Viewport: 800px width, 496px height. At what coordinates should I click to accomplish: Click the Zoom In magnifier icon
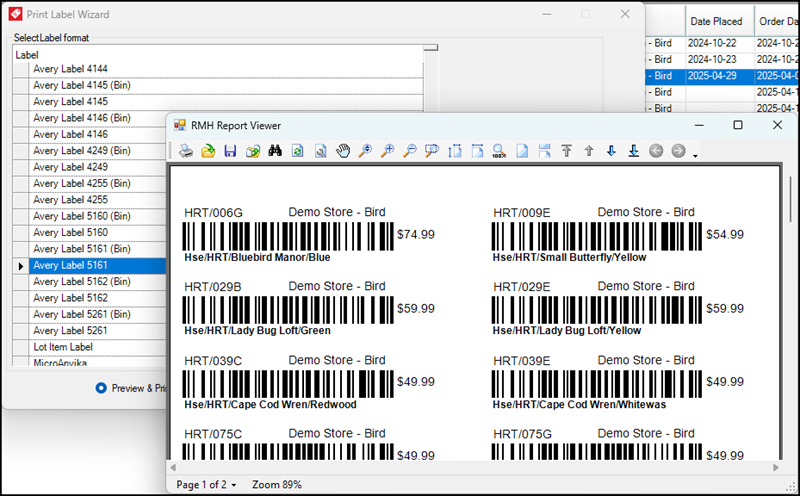coord(388,151)
